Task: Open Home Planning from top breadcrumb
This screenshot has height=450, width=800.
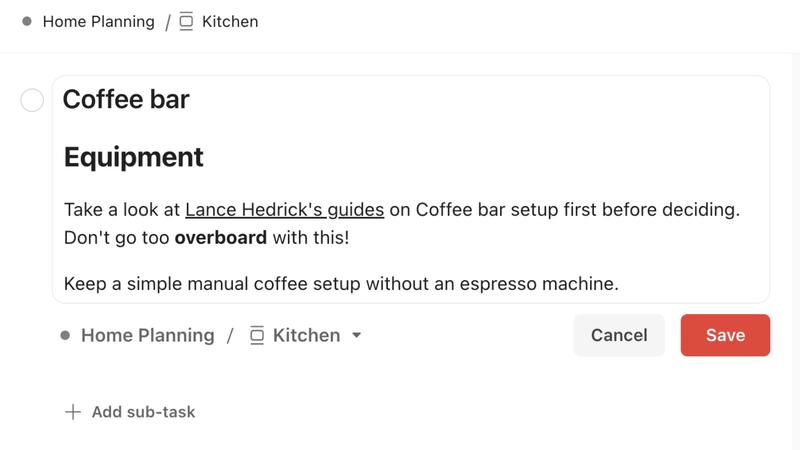Action: pos(98,22)
